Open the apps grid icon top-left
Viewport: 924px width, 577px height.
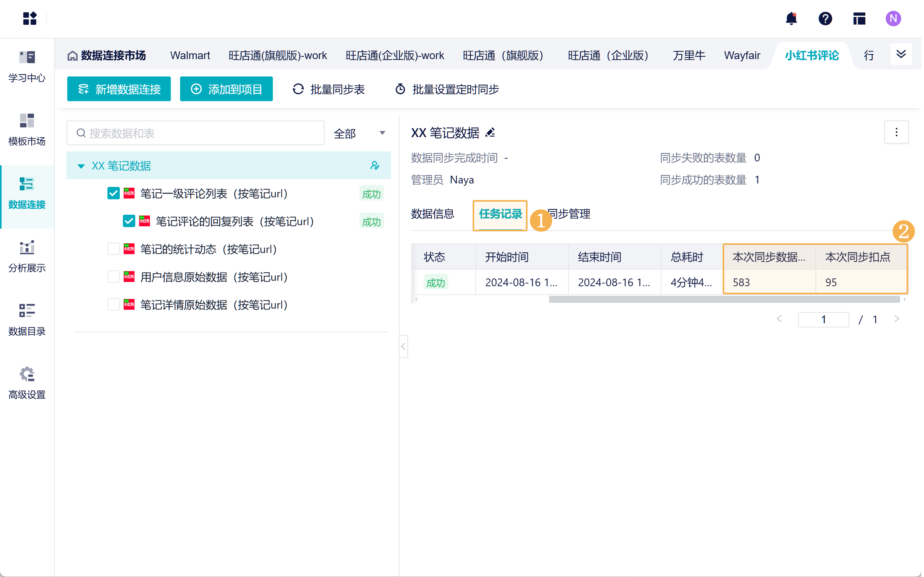tap(29, 19)
